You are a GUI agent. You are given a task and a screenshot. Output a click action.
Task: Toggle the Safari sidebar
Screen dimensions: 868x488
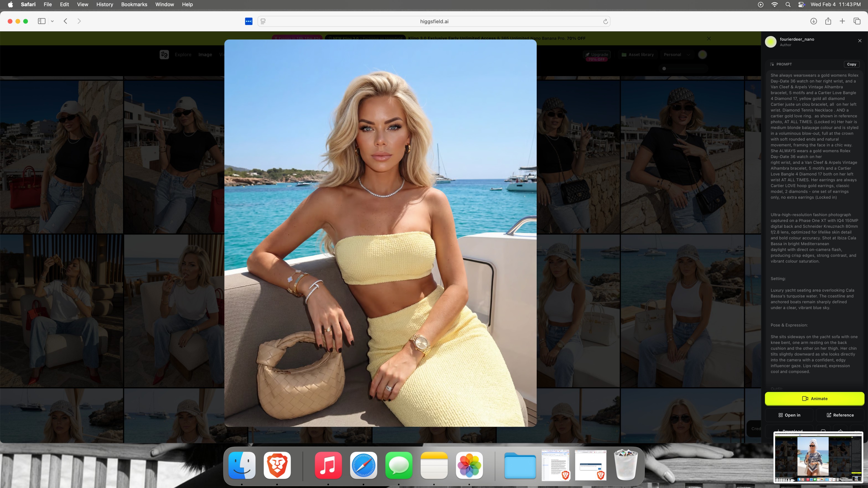click(x=42, y=21)
